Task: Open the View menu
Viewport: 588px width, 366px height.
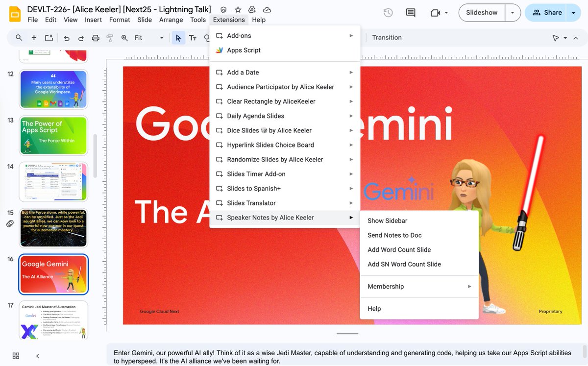Action: click(71, 20)
